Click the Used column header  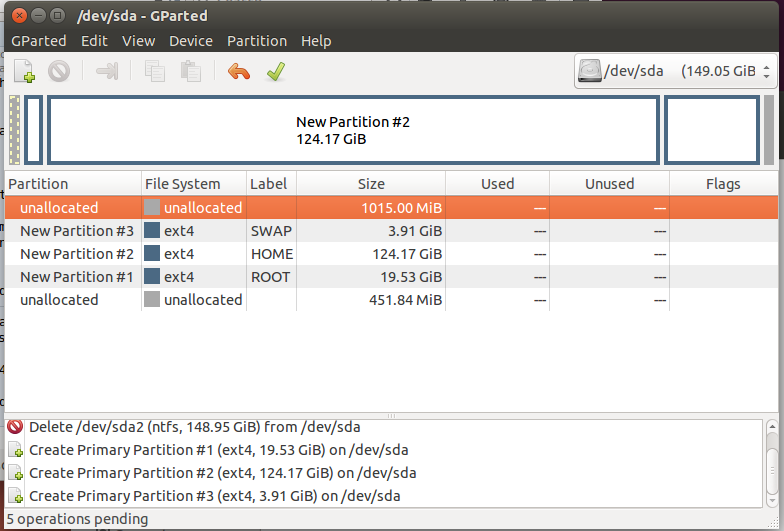[x=498, y=184]
